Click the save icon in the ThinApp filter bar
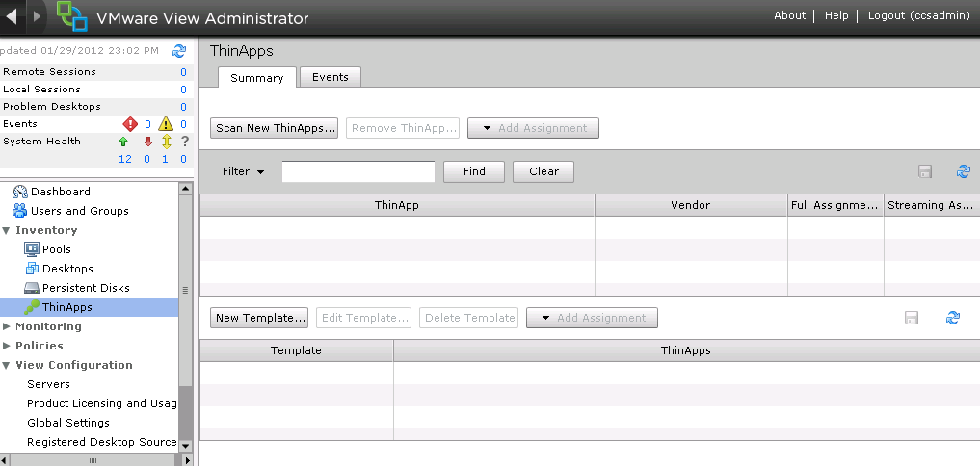The width and height of the screenshot is (980, 466). click(925, 171)
